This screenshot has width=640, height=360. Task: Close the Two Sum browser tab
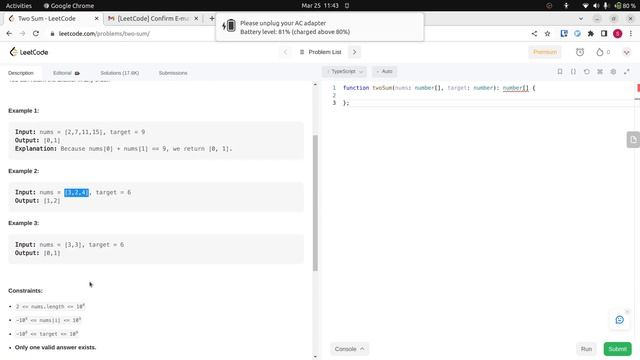(96, 18)
